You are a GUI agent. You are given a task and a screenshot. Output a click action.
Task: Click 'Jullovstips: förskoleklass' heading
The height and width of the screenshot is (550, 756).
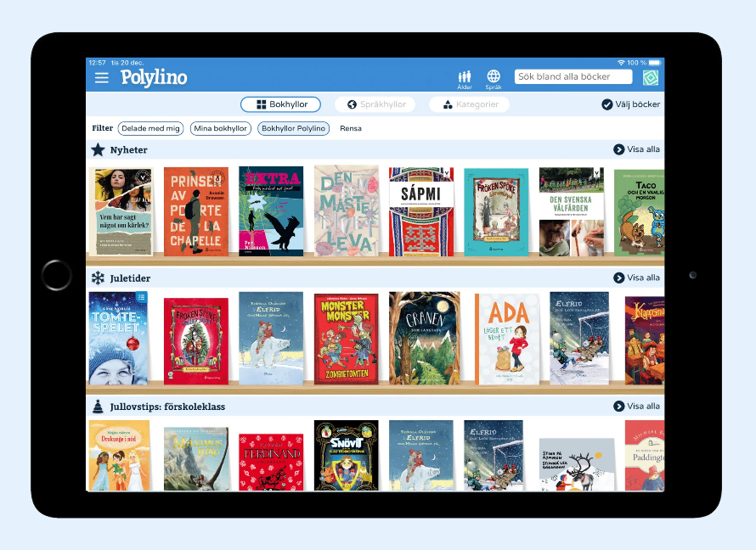(x=167, y=407)
